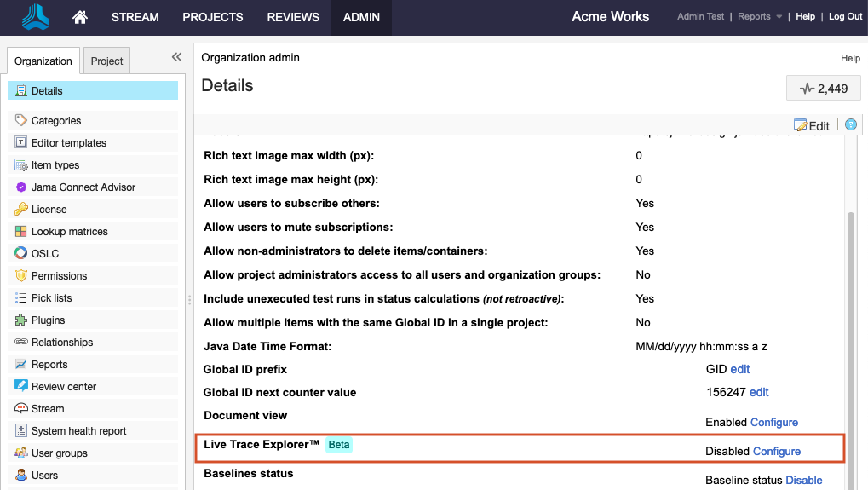Click the Users person icon
This screenshot has width=868, height=490.
(21, 475)
